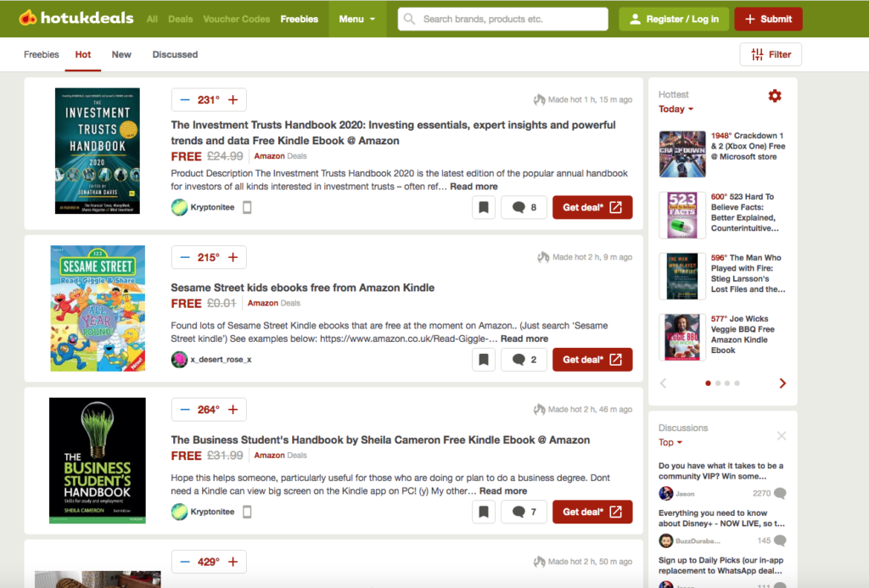
Task: Open Hottest widget settings gear
Action: pos(775,96)
